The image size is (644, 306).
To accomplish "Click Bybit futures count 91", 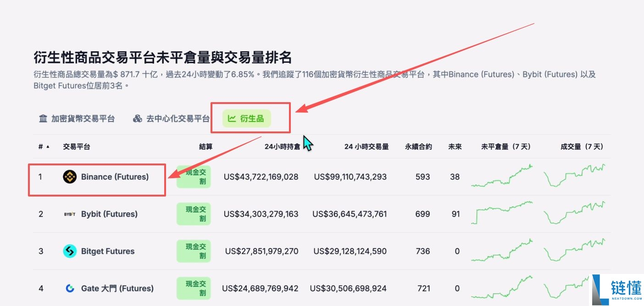I will click(x=455, y=214).
